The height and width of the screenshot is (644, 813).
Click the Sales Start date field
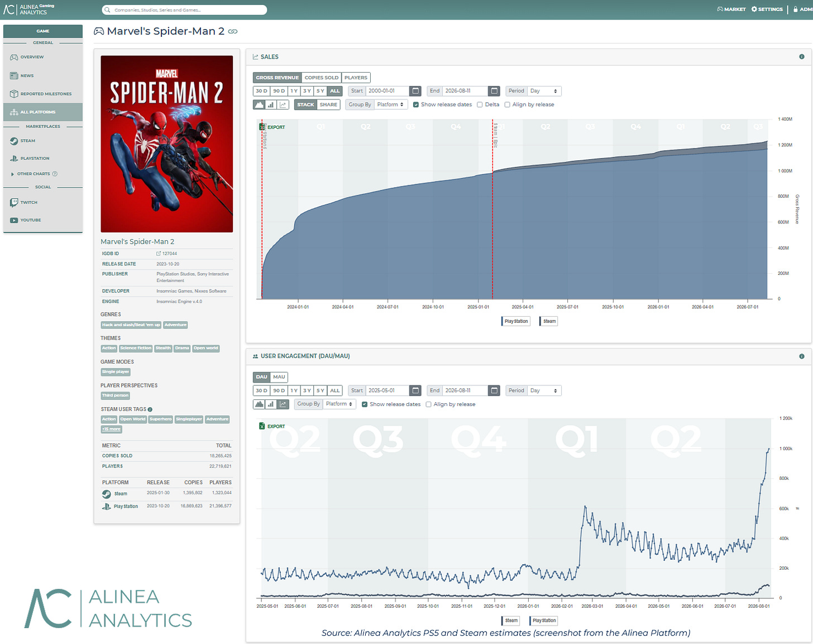point(388,91)
